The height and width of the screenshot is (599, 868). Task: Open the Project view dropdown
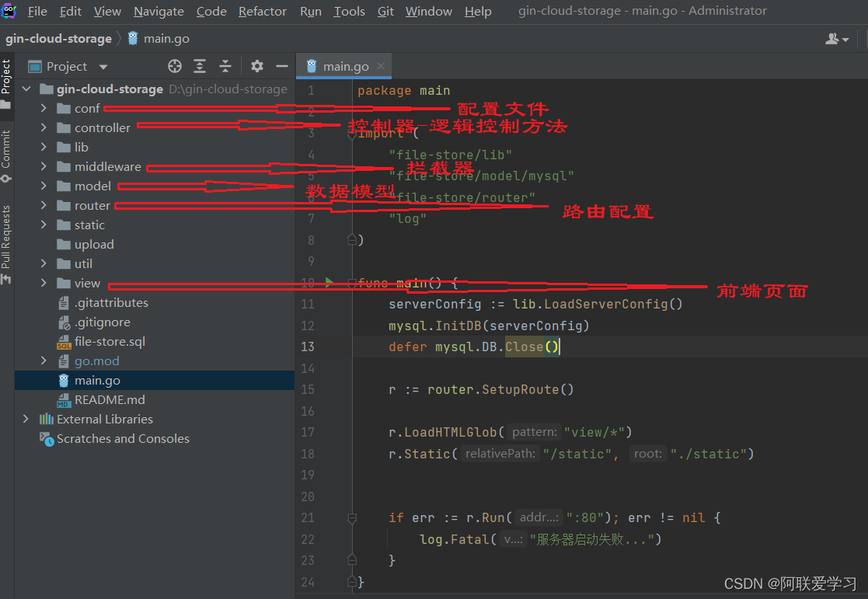[x=103, y=67]
